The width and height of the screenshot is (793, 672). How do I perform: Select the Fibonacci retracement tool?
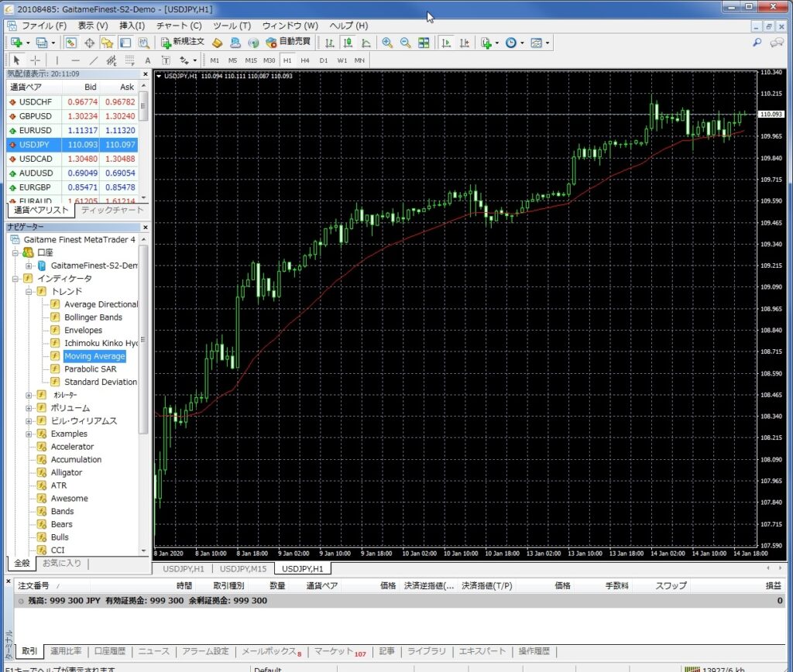point(129,60)
